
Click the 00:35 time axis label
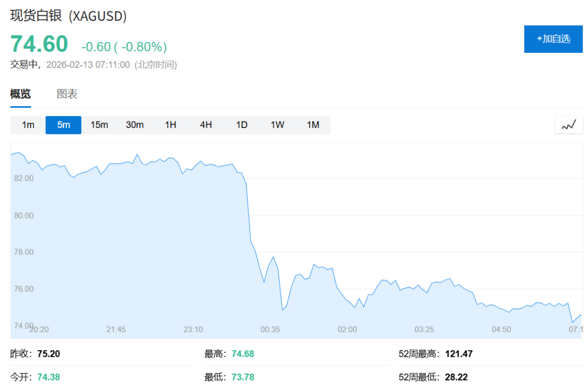270,329
